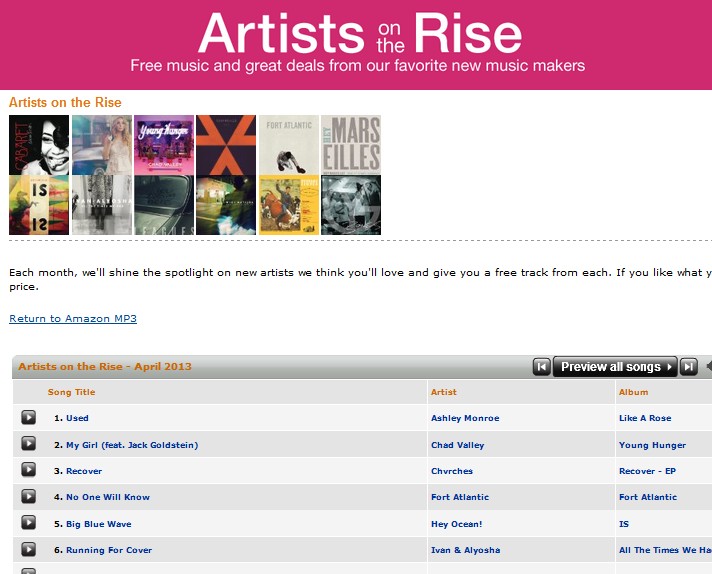
Task: Play No One Will Know
Action: pos(29,496)
